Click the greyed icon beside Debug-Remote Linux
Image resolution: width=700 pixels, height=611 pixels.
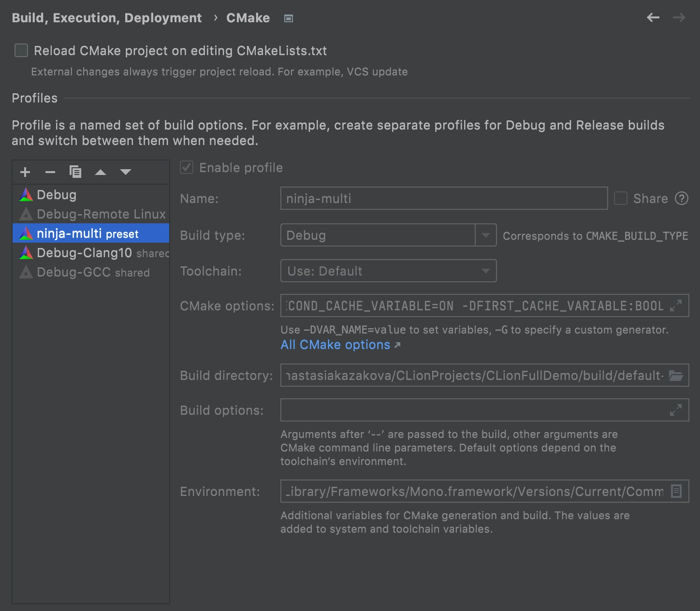point(26,214)
